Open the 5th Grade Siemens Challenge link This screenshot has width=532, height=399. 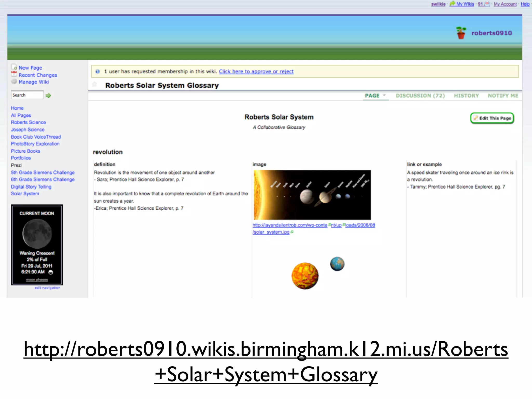click(43, 172)
